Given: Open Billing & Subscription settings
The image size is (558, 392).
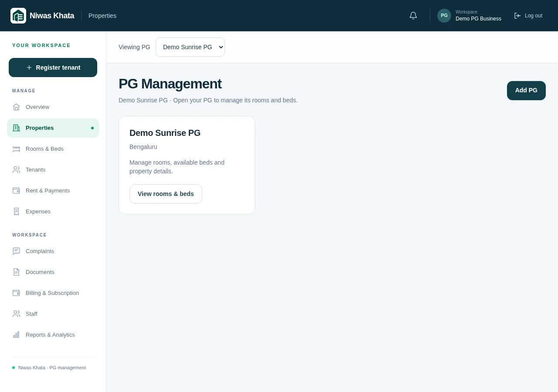Looking at the screenshot, I should pos(53,293).
